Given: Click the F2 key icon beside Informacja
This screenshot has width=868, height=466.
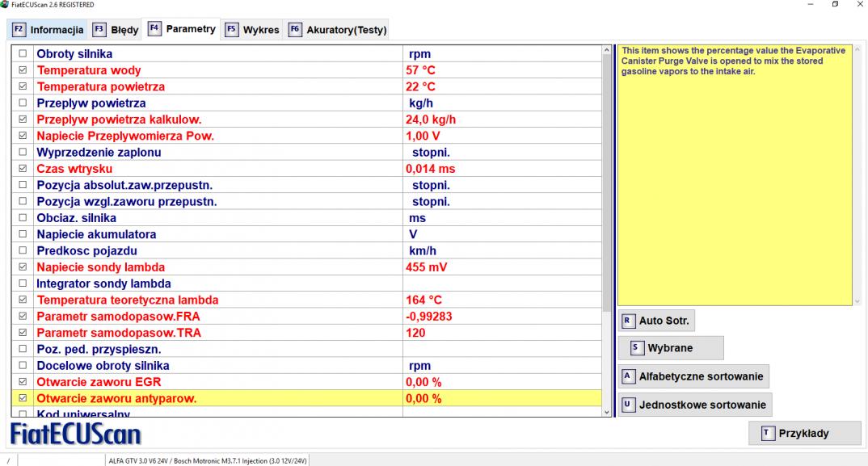Looking at the screenshot, I should coord(19,31).
